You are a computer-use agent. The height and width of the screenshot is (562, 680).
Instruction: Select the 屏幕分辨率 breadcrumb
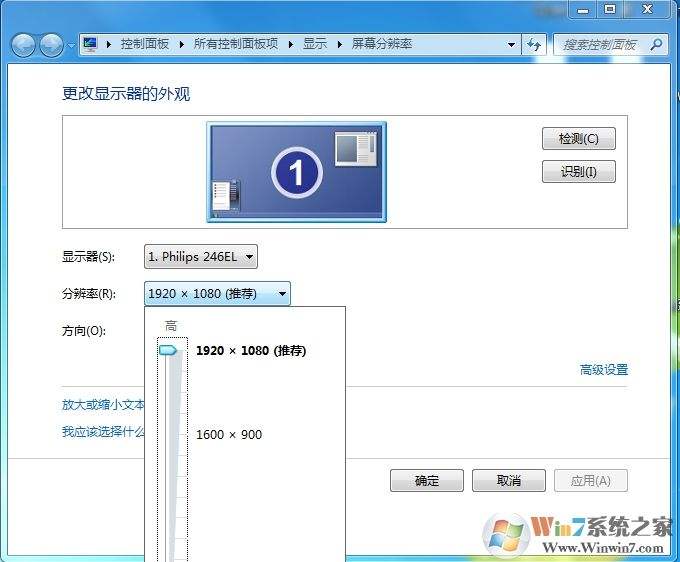click(382, 44)
